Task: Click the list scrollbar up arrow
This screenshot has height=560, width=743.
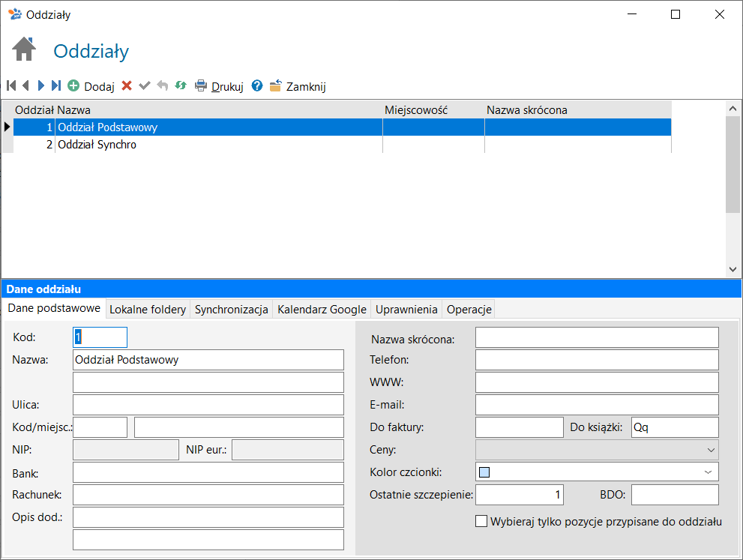Action: point(733,109)
